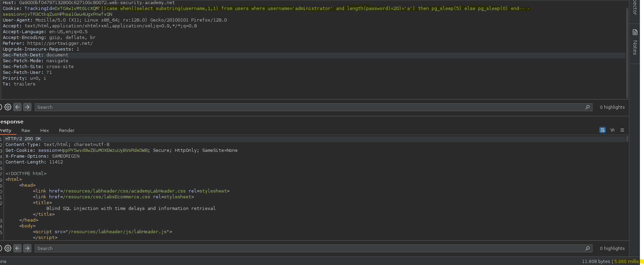This screenshot has width=644, height=265.
Task: Go to next match in response search
Action: point(27,248)
